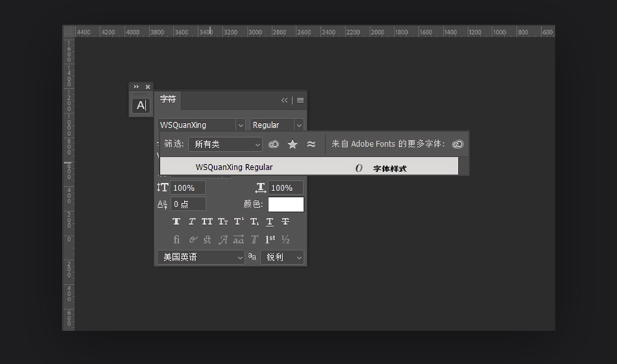Open the font style Regular dropdown

click(x=277, y=125)
